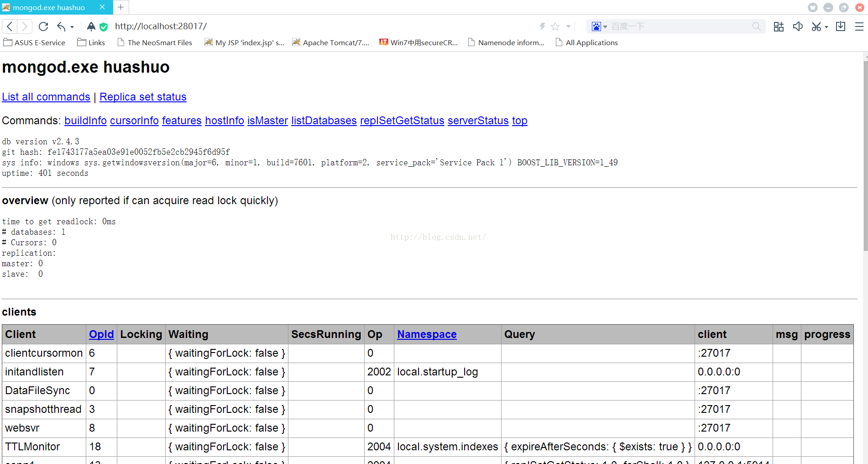The image size is (868, 464).
Task: Select the clientcursormon client cell
Action: tap(44, 353)
